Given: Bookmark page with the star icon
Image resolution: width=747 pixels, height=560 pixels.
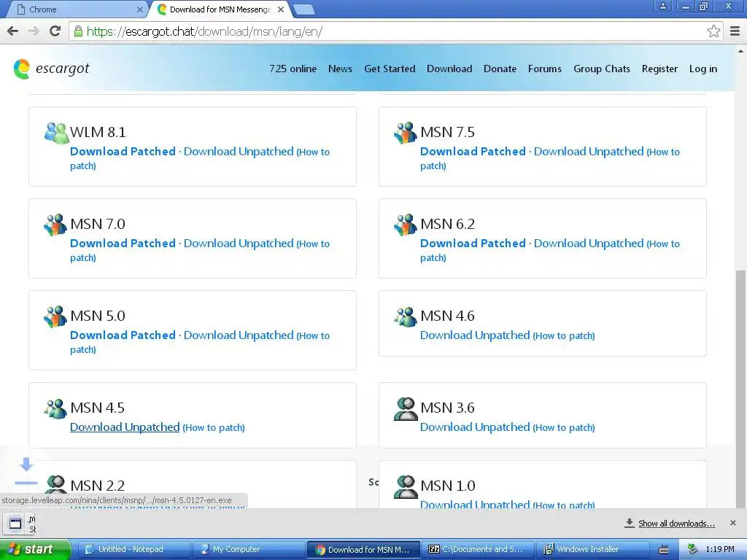Looking at the screenshot, I should pos(713,31).
